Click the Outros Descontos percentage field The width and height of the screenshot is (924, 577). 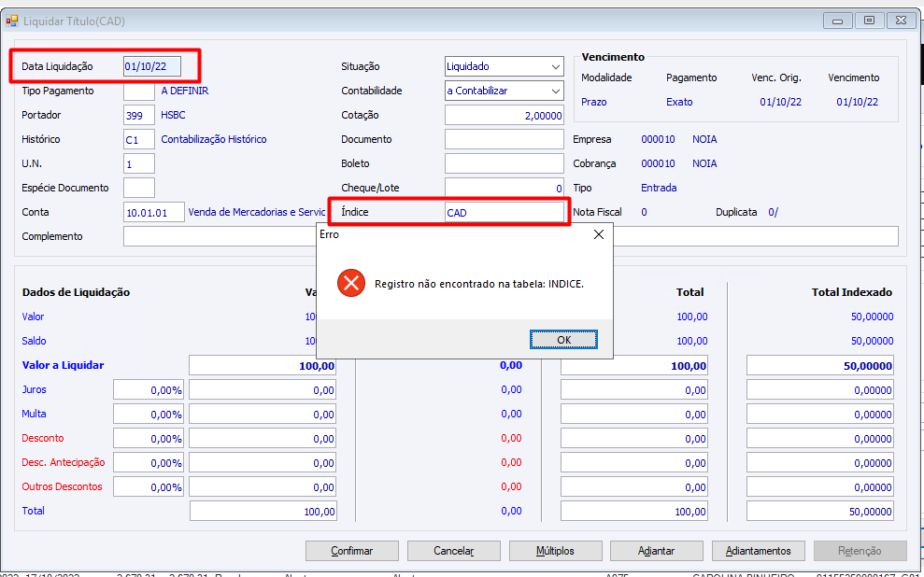149,487
